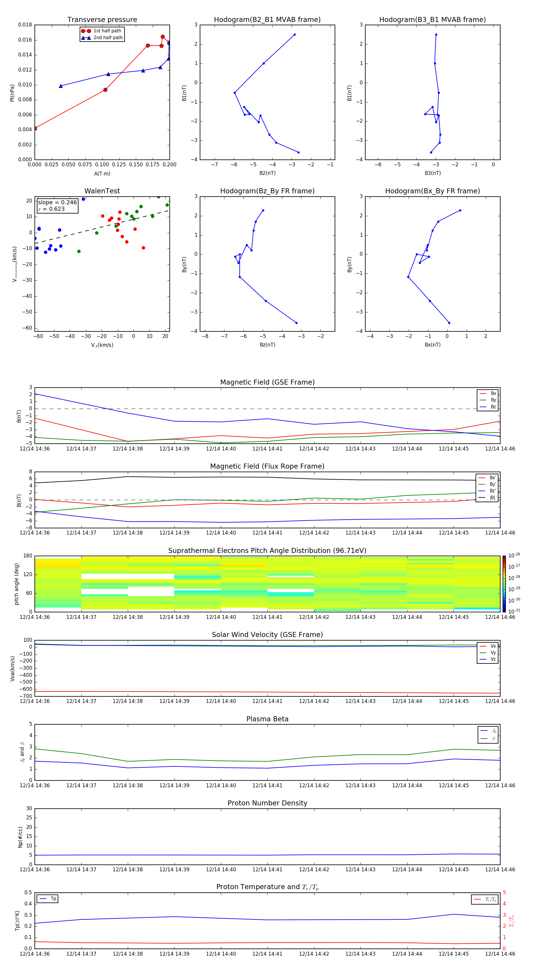Click the "VA(km/s)" x-axis label

pos(102,345)
